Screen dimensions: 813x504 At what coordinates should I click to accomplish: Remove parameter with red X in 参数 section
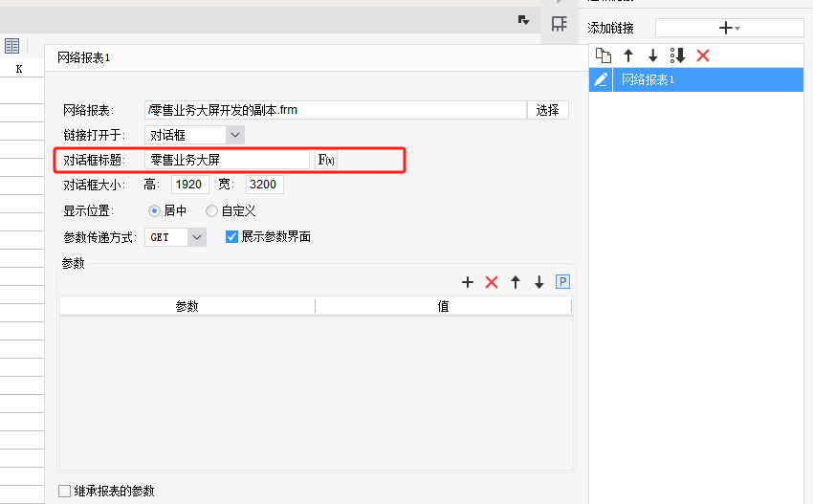[x=492, y=282]
